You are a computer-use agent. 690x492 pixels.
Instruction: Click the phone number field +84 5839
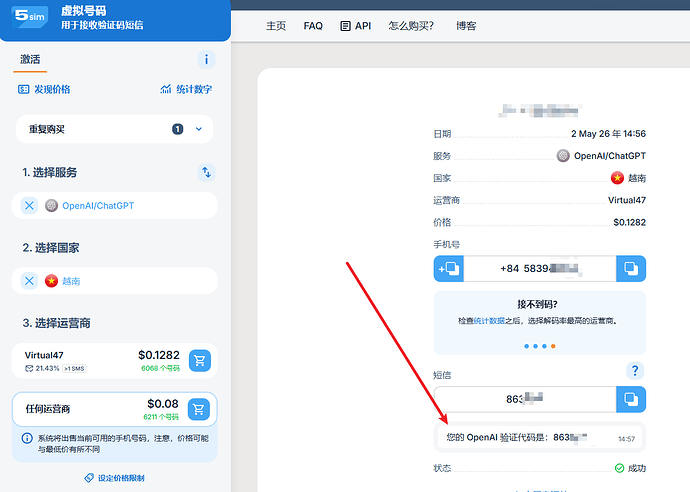pyautogui.click(x=540, y=268)
